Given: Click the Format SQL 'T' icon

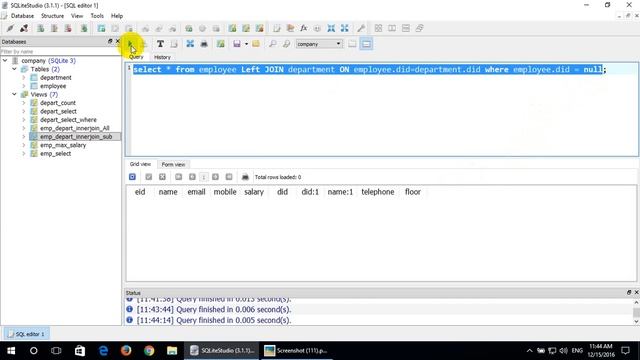Looking at the screenshot, I should [x=160, y=44].
